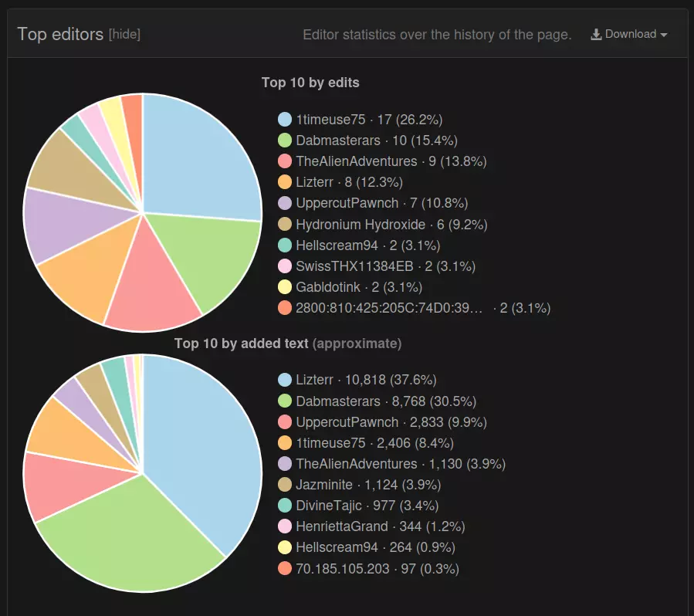Select Lizterr · 10,818 (37.6%) label

click(366, 380)
